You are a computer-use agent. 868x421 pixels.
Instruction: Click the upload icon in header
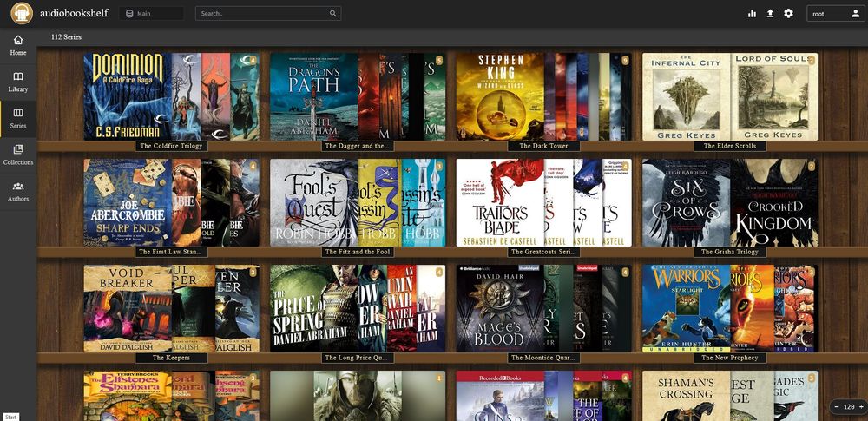click(x=770, y=14)
